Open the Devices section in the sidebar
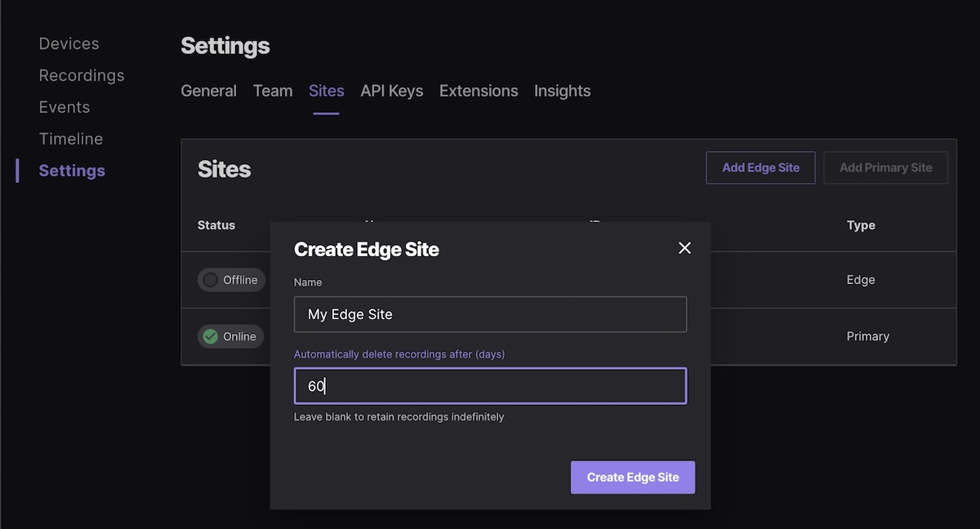980x529 pixels. pos(69,43)
